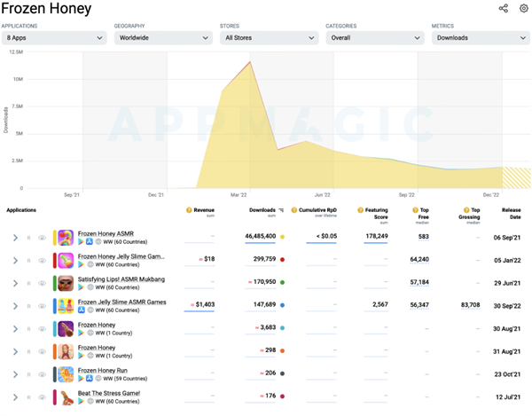Screen dimensions: 532x416
Task: Expand the Frozen Jelly Slime ASMR Games row
Action: [x=15, y=306]
